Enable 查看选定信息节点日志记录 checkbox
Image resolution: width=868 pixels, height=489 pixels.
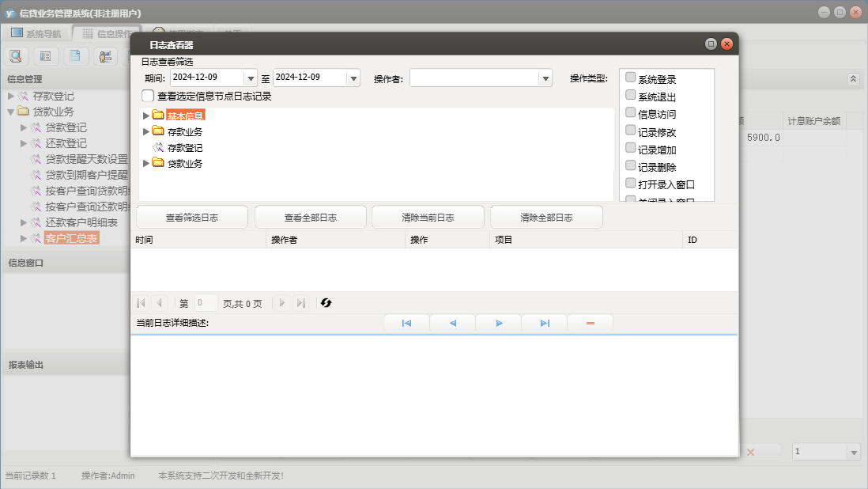coord(148,96)
